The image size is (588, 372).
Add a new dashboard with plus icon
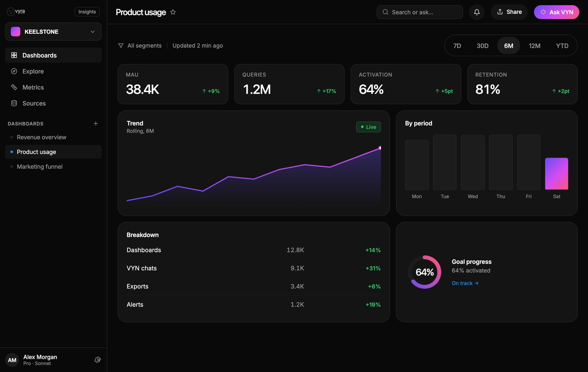tap(96, 123)
